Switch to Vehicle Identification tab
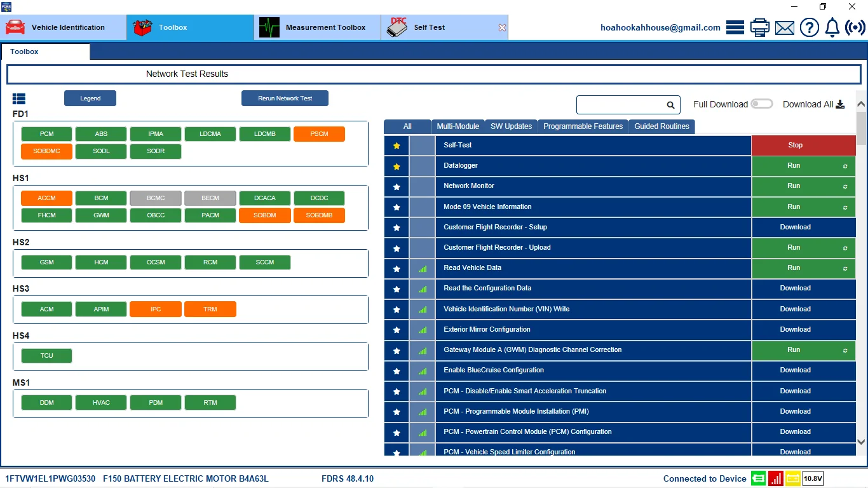Viewport: 868px width, 488px height. tap(64, 27)
